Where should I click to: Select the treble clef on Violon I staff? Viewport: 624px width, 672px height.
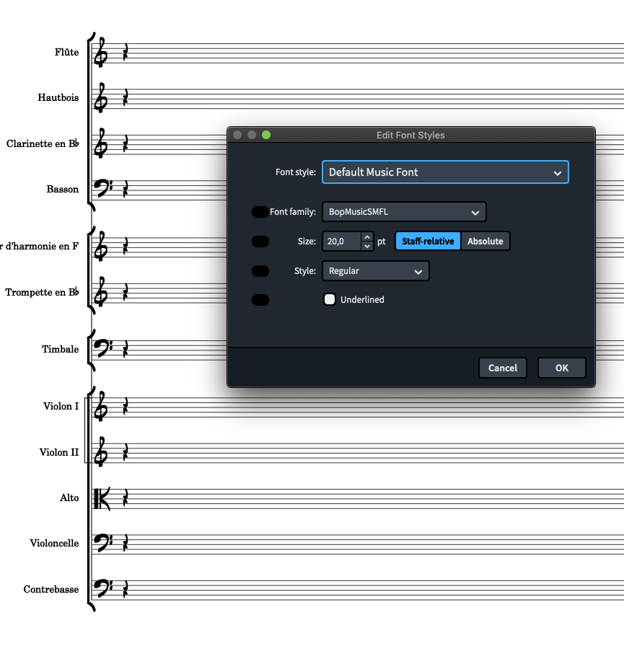click(x=100, y=407)
